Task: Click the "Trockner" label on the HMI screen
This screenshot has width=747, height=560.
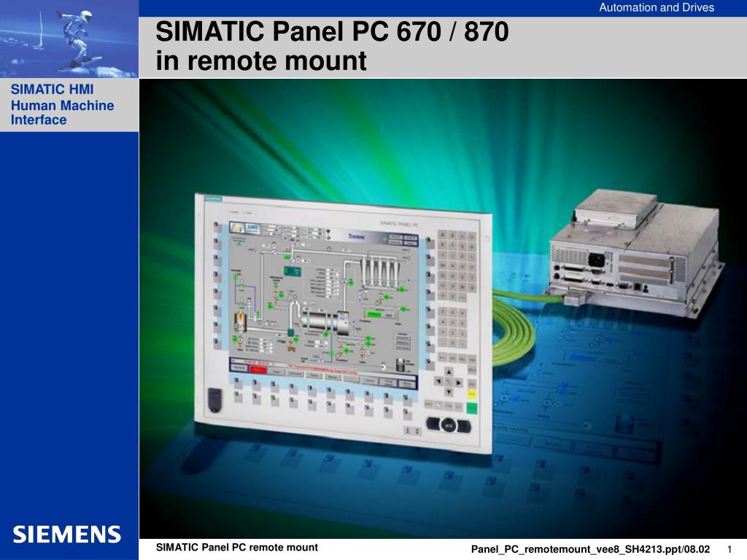Action: point(356,236)
